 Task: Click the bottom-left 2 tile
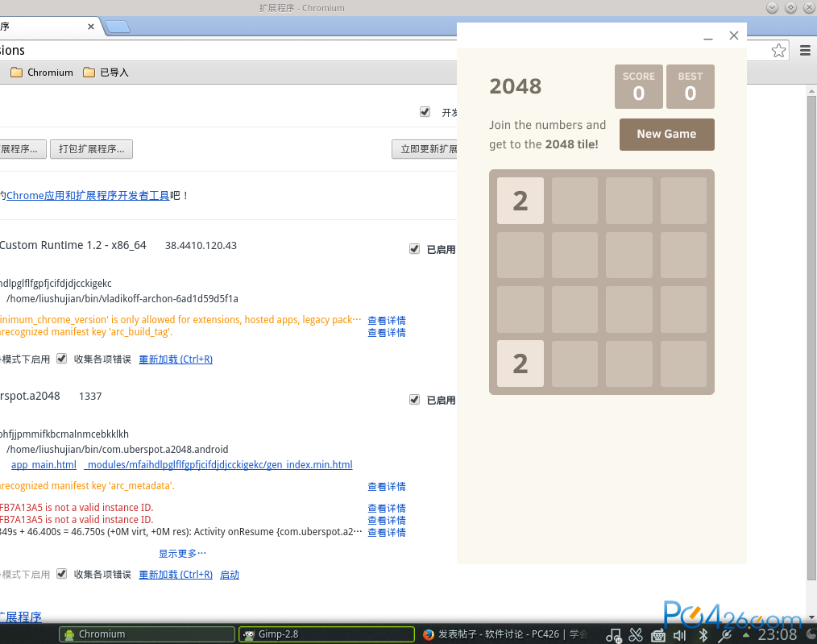[x=520, y=364]
